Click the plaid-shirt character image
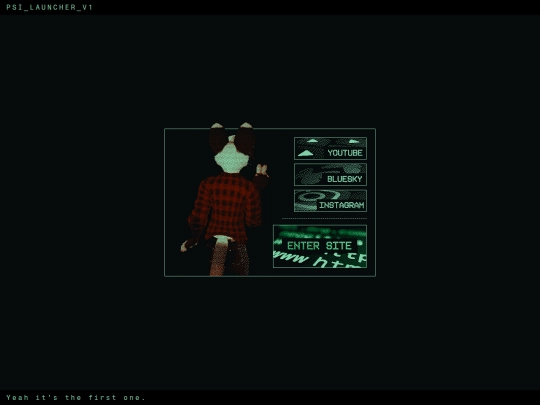This screenshot has height=405, width=540. 226,200
